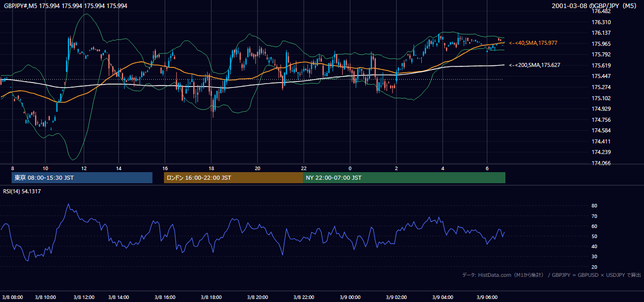Click hour label 4 under price chart
The image size is (644, 302).
tap(443, 168)
